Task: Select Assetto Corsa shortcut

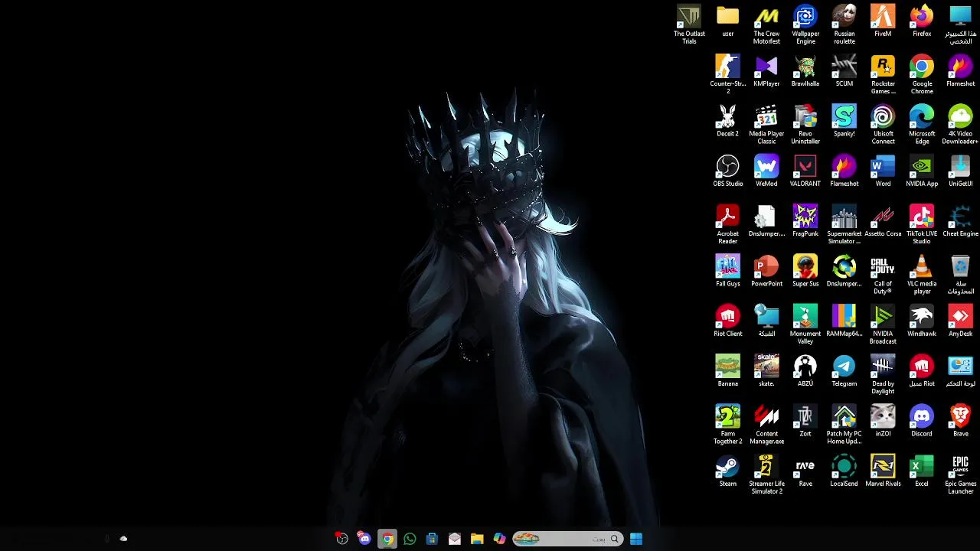Action: (883, 220)
